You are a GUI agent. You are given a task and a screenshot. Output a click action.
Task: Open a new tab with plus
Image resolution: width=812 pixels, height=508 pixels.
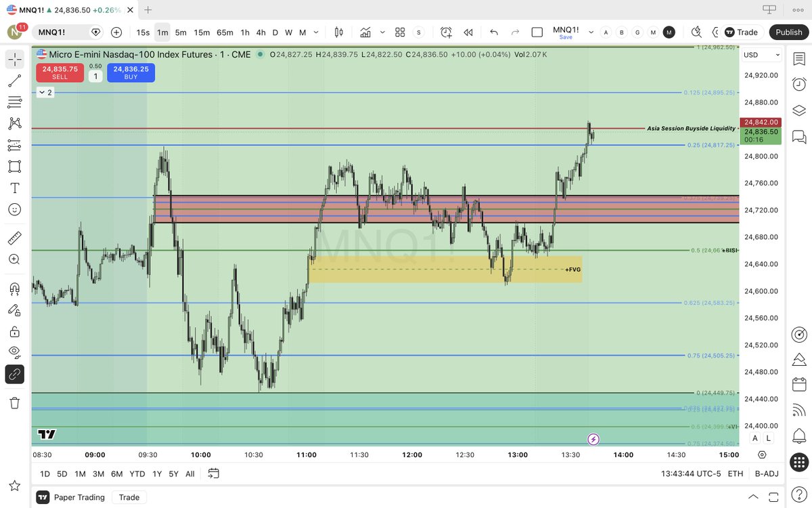[x=148, y=9]
